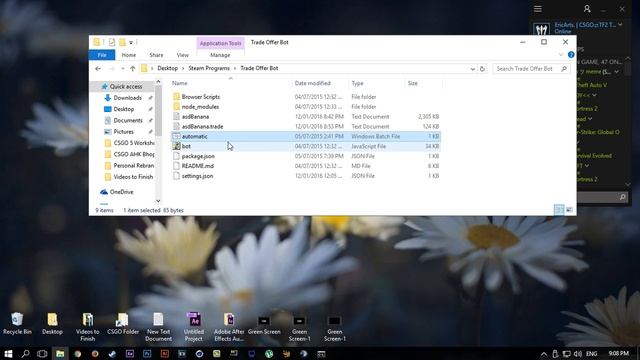Image resolution: width=640 pixels, height=360 pixels.
Task: Select Documents in navigation pane
Action: pos(128,120)
